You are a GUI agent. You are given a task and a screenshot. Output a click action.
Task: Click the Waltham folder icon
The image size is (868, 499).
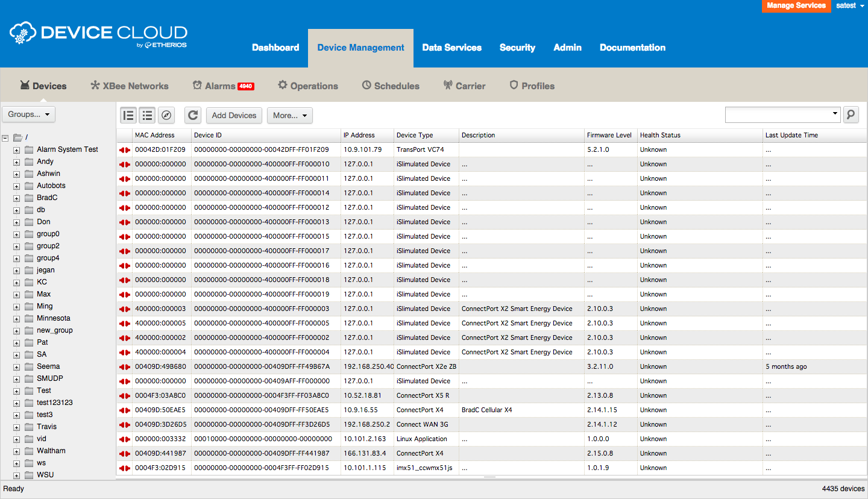pyautogui.click(x=29, y=451)
